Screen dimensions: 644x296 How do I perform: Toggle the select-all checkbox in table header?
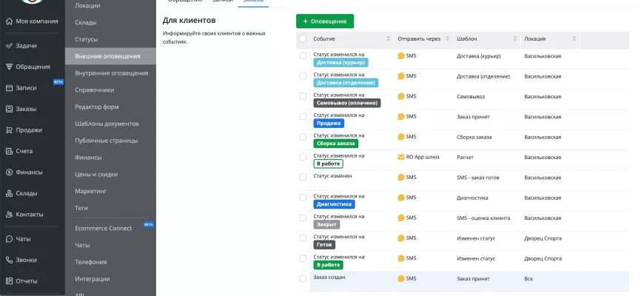pos(303,38)
